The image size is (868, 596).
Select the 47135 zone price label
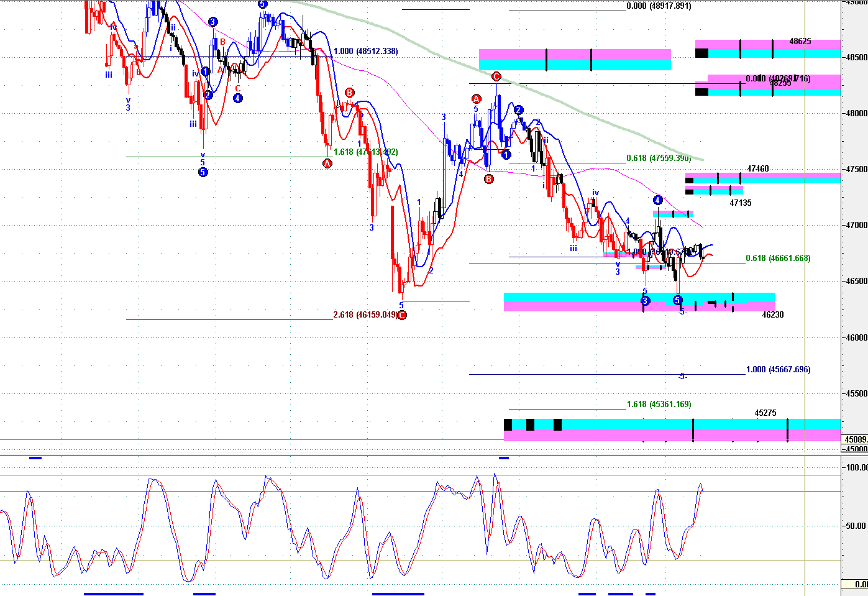click(741, 203)
